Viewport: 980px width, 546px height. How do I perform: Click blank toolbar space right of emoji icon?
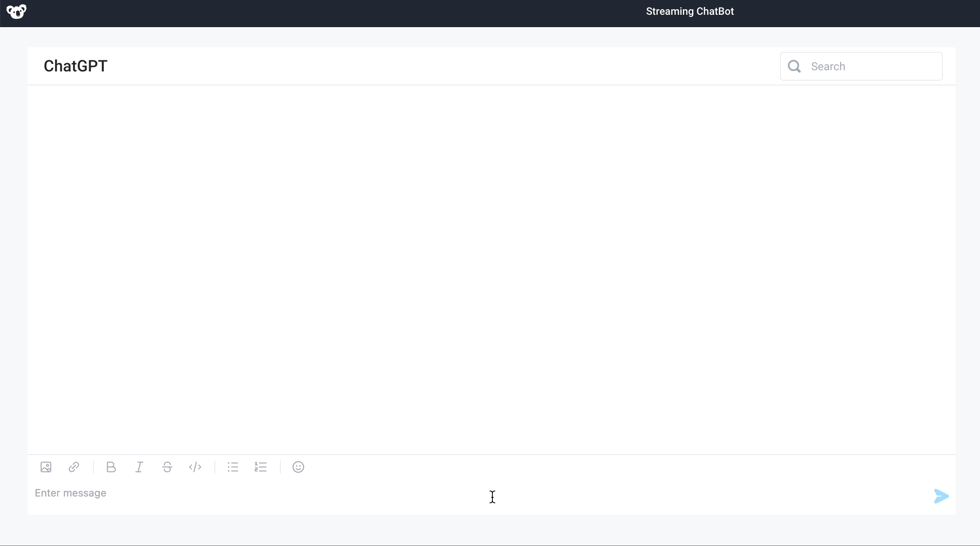(599, 467)
